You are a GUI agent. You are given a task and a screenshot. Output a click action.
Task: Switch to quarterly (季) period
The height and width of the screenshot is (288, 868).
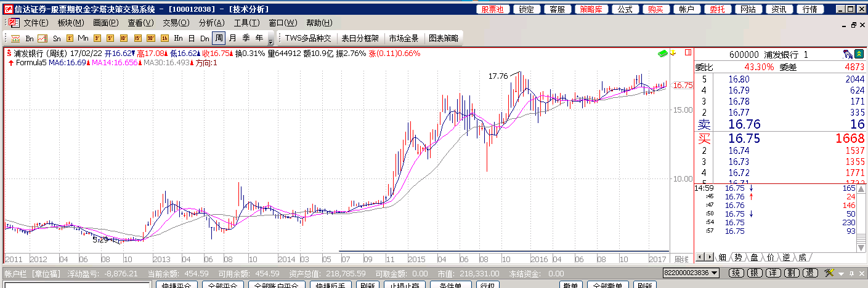click(x=246, y=38)
